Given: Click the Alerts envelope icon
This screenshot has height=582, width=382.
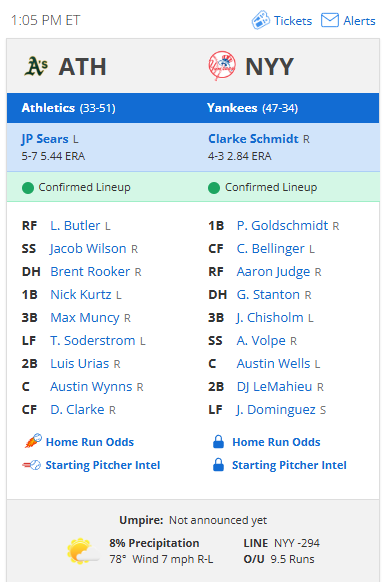Looking at the screenshot, I should [x=330, y=20].
